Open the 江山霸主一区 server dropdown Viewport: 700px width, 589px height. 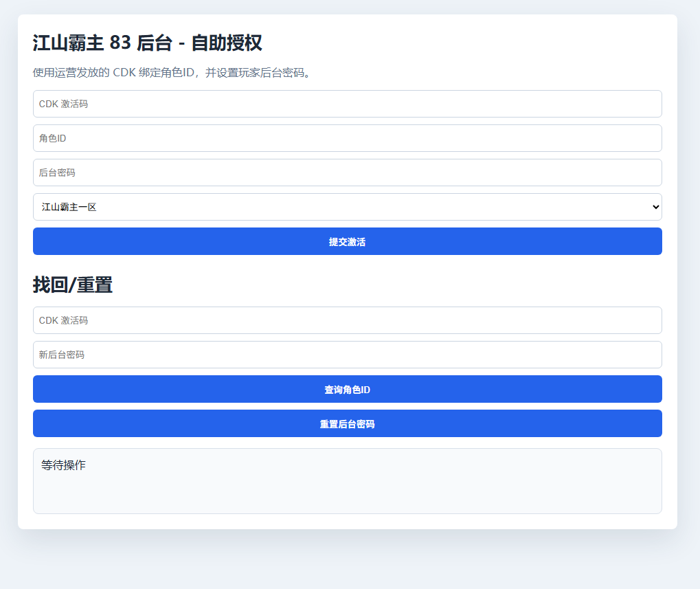click(348, 207)
